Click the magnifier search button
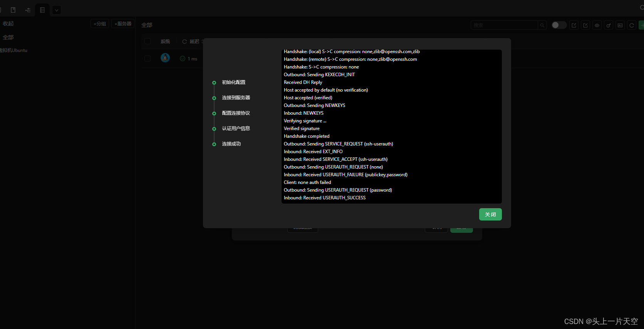Image resolution: width=644 pixels, height=329 pixels. tap(542, 25)
